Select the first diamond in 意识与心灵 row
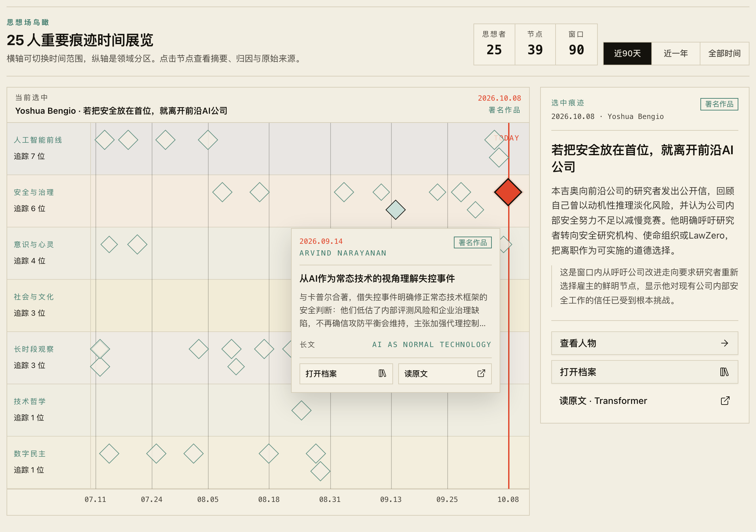 click(109, 244)
